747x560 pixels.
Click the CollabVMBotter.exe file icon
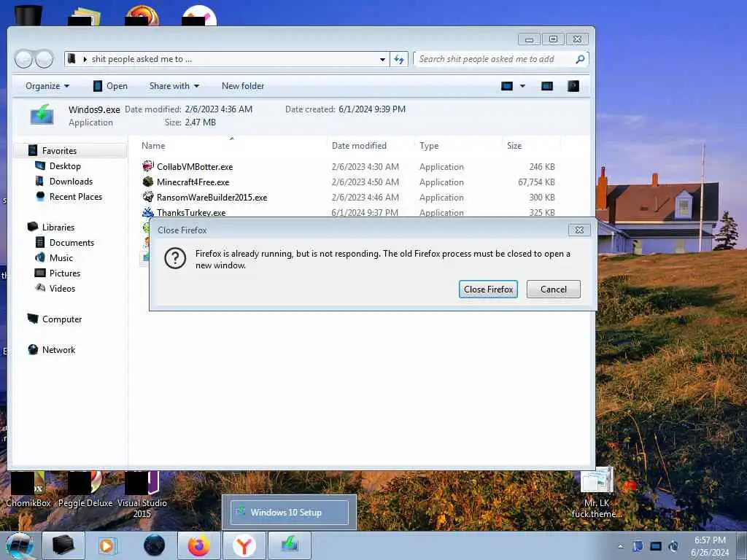tap(148, 166)
